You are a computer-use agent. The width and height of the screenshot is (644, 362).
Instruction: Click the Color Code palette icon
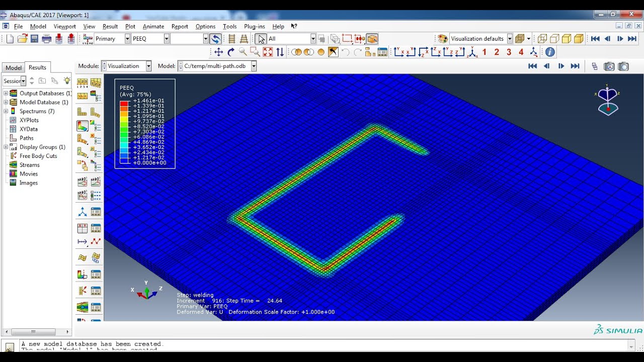click(443, 39)
